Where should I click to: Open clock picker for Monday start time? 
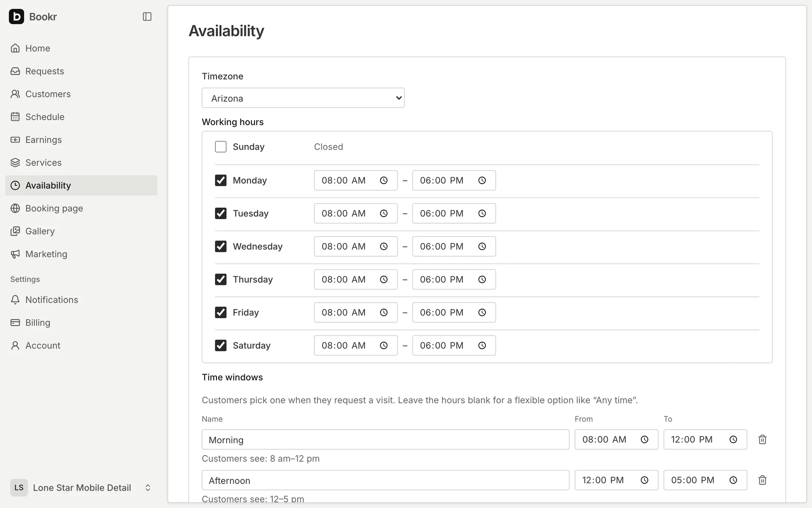coord(384,180)
